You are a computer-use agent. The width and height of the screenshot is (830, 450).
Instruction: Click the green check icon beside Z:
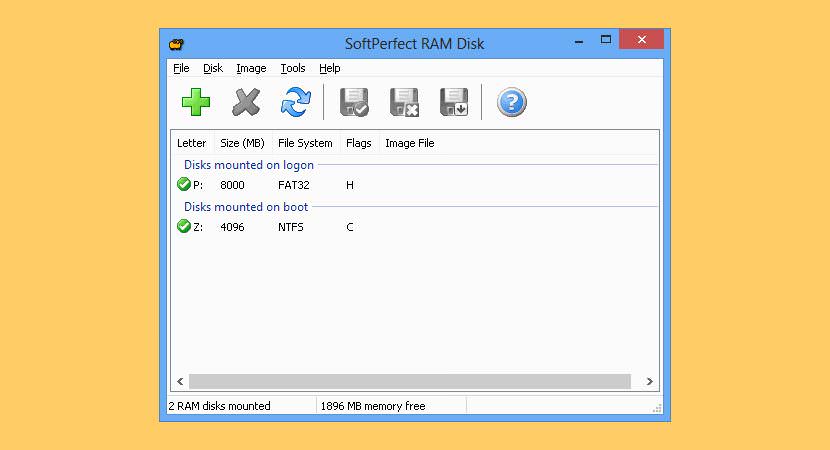[184, 226]
